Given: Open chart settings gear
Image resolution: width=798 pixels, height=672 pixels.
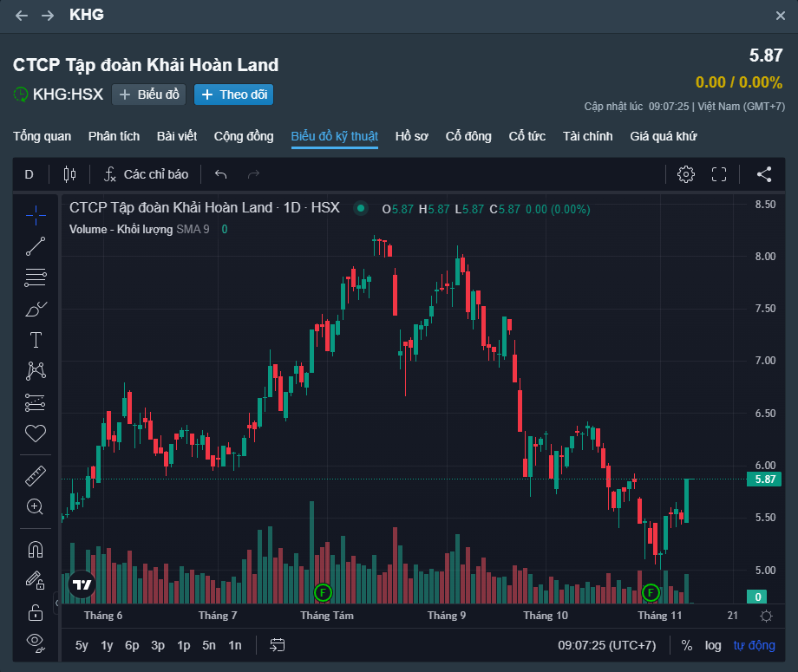Looking at the screenshot, I should (686, 174).
